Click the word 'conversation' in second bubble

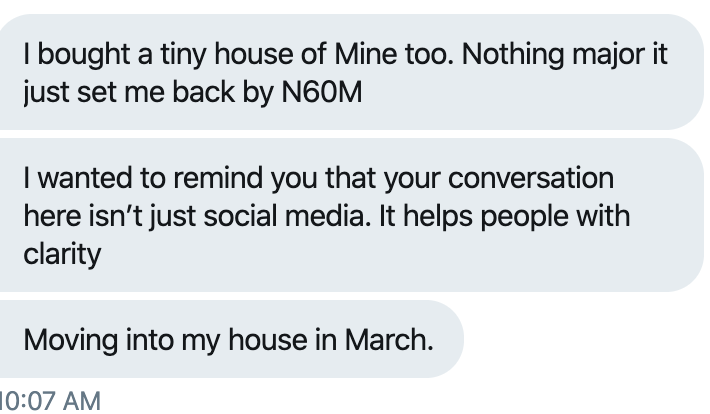(531, 178)
